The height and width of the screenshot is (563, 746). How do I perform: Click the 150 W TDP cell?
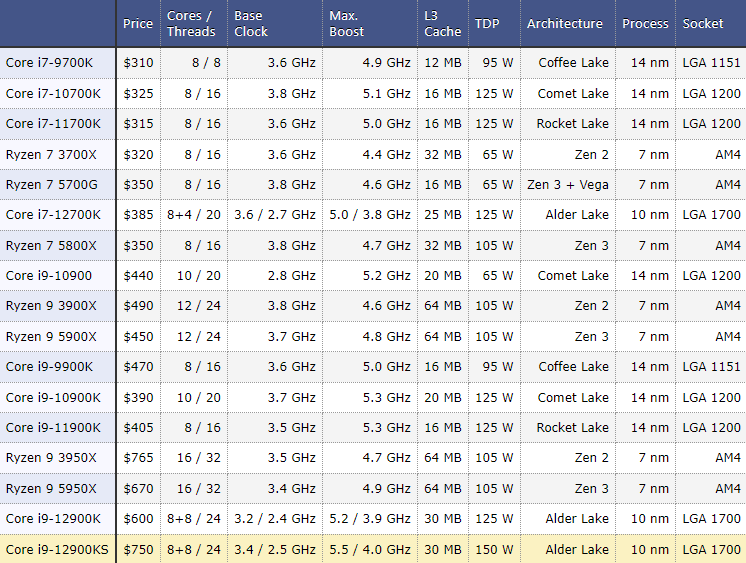tap(494, 549)
